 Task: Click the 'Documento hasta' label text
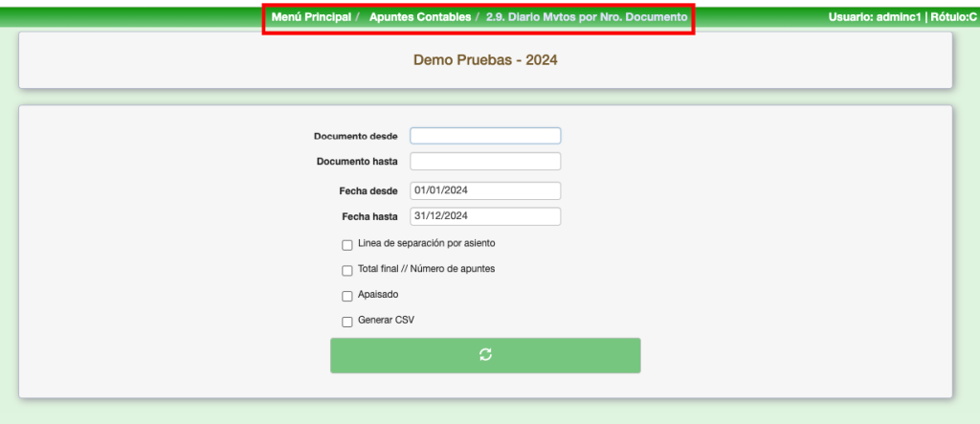[357, 162]
